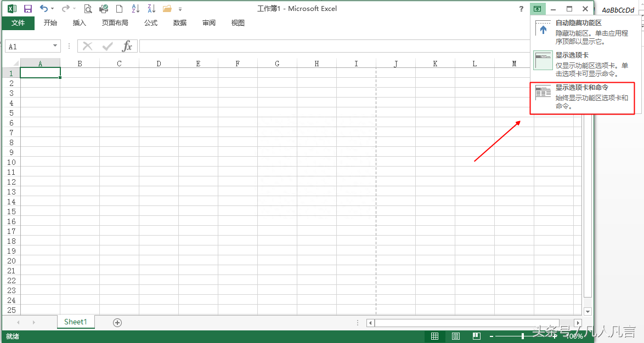644x343 pixels.
Task: Switch to Page Layout view in status bar
Action: [x=456, y=336]
